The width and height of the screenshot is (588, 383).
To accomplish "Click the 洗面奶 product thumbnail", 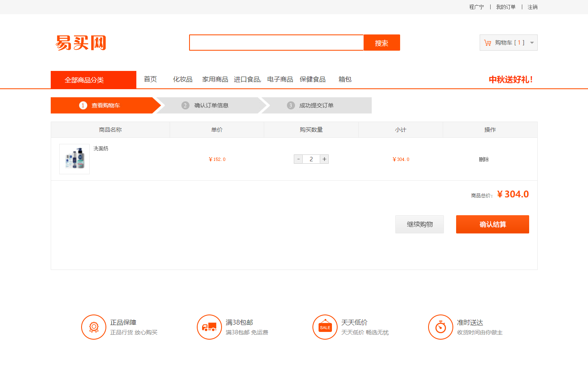I will point(74,159).
